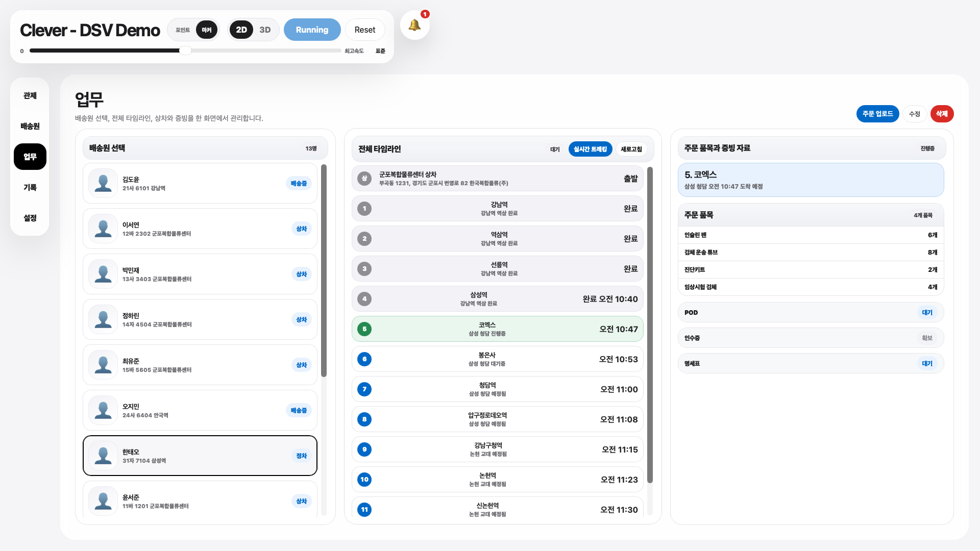Click 최유준's avatar icon

(103, 365)
